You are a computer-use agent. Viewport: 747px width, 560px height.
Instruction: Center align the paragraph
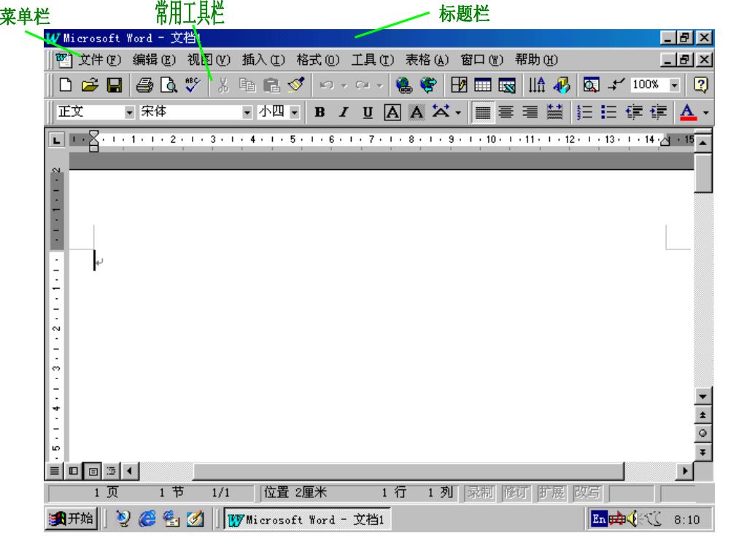[x=506, y=112]
